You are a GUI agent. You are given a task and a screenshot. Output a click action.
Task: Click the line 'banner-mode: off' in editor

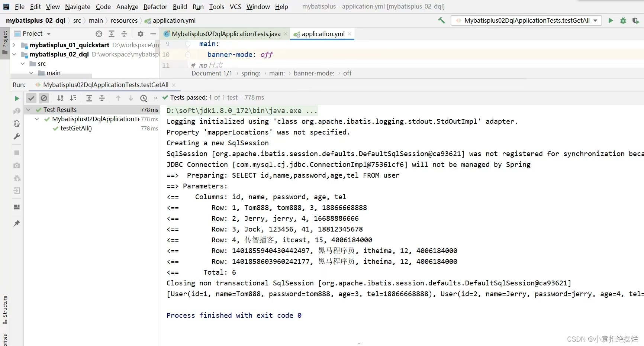240,55
